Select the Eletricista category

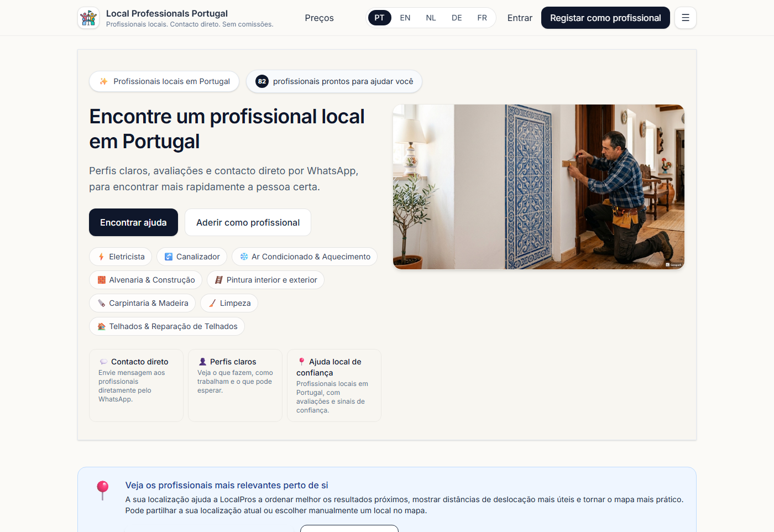click(121, 257)
